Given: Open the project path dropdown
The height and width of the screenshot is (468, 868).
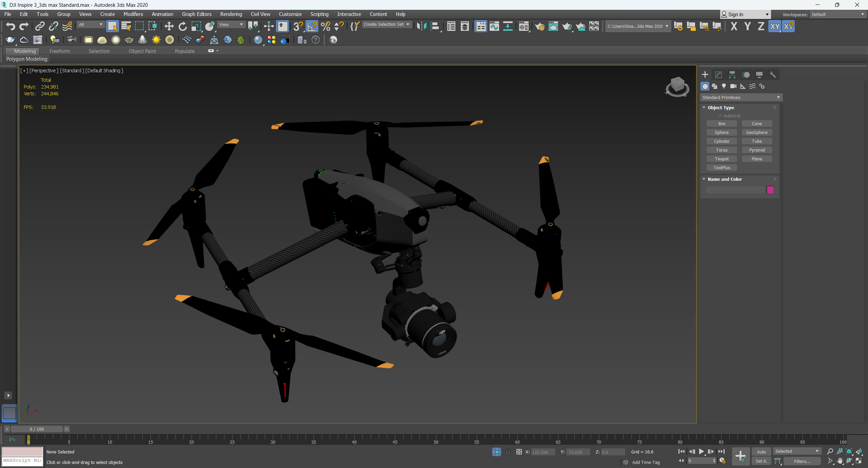Looking at the screenshot, I should (638, 26).
